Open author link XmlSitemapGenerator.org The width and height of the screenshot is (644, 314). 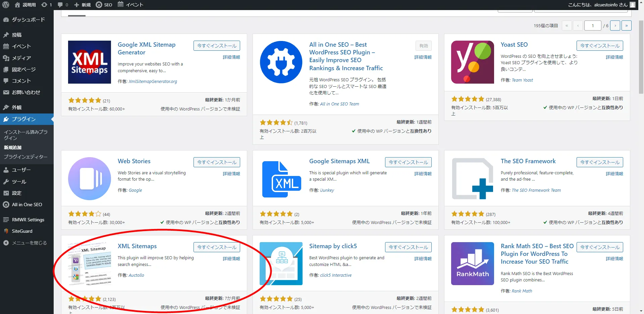click(x=153, y=81)
